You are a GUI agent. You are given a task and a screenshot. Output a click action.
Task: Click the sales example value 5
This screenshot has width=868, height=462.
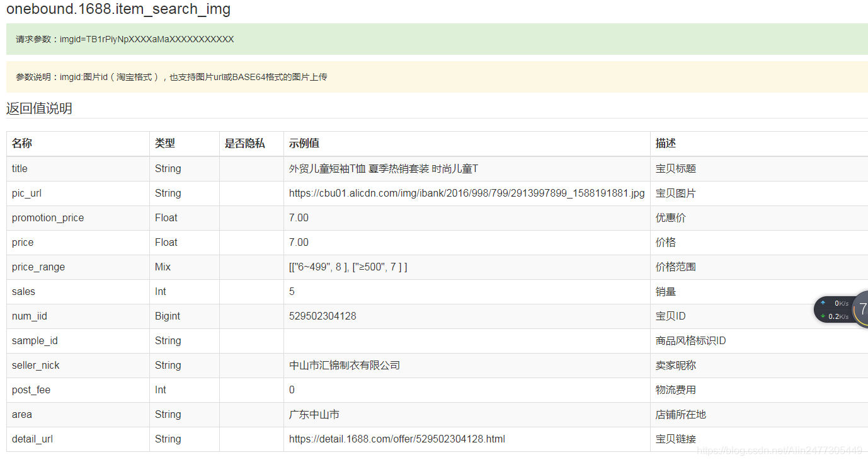click(292, 291)
